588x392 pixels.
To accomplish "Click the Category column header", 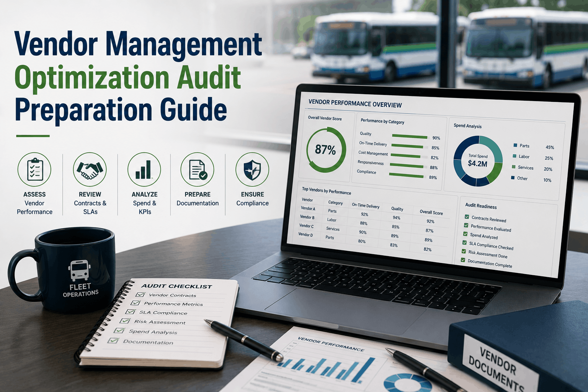I will 335,203.
